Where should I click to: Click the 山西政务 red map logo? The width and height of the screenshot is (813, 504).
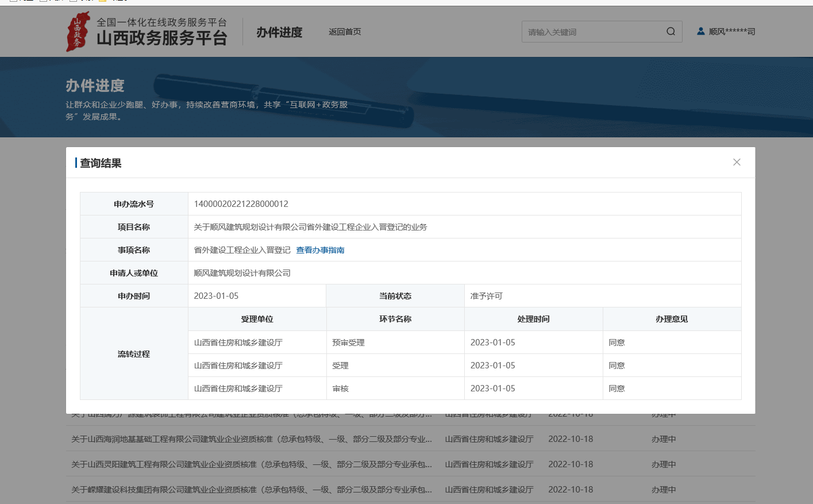(x=78, y=32)
